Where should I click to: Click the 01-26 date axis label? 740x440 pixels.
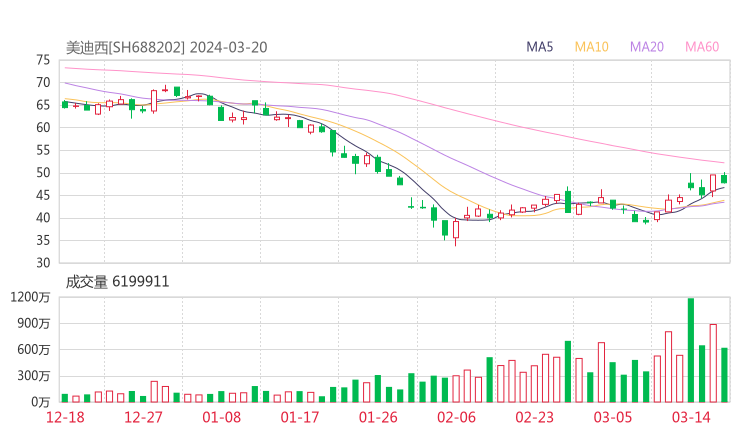[x=378, y=417]
